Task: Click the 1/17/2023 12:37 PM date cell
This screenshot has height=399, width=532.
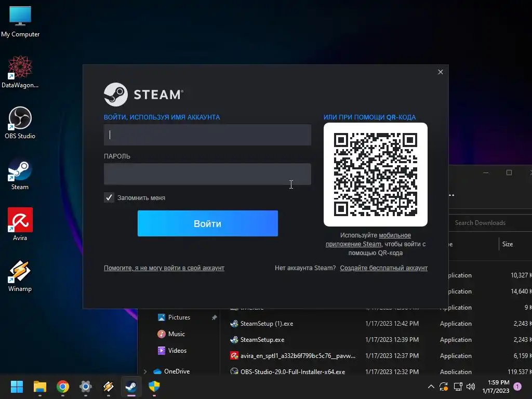Action: coord(392,355)
